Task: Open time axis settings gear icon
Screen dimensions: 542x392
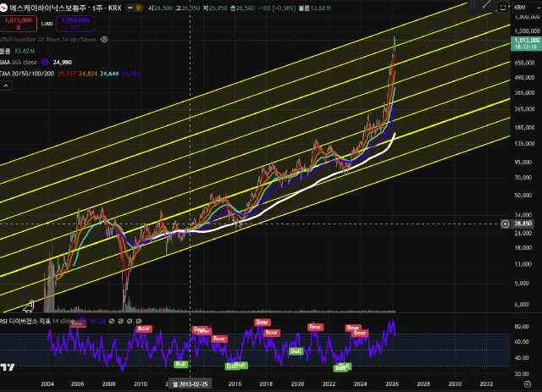Action: point(527,384)
